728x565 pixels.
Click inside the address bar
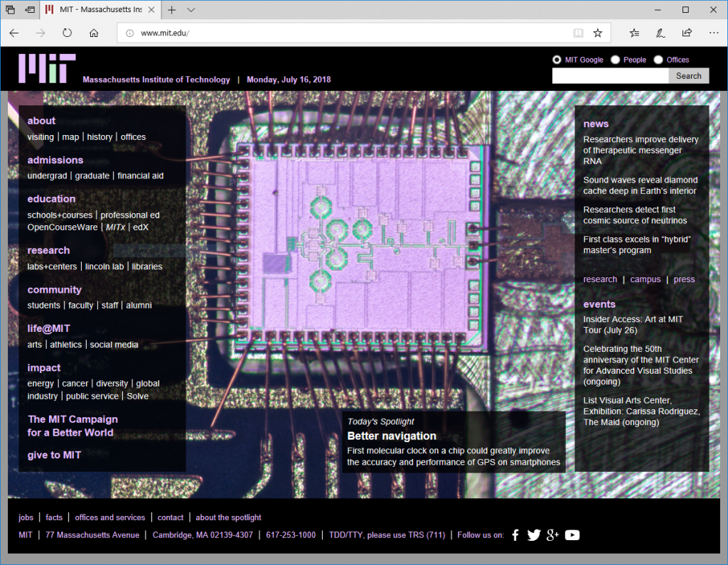pyautogui.click(x=284, y=32)
